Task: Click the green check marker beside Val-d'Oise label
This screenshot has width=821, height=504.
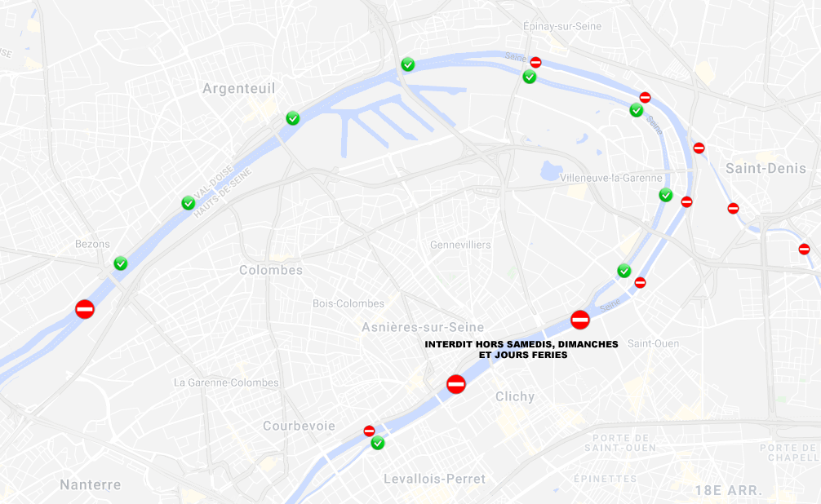Action: tap(188, 203)
